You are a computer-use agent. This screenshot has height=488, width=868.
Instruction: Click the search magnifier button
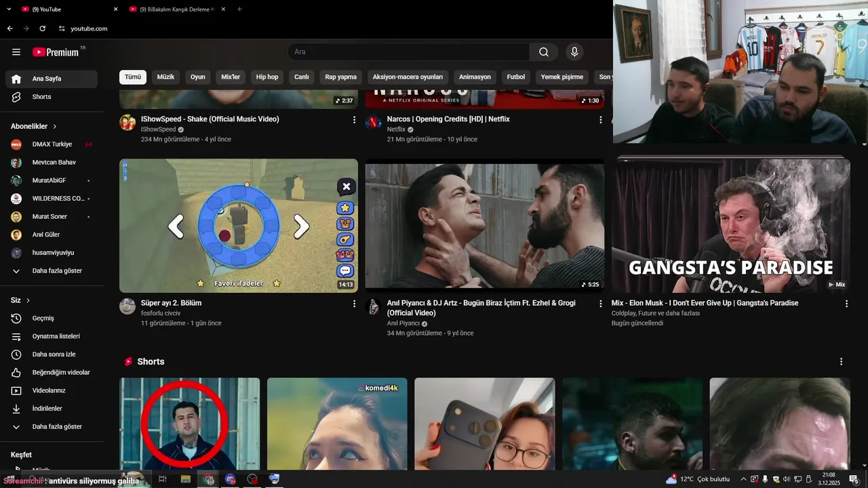[544, 52]
